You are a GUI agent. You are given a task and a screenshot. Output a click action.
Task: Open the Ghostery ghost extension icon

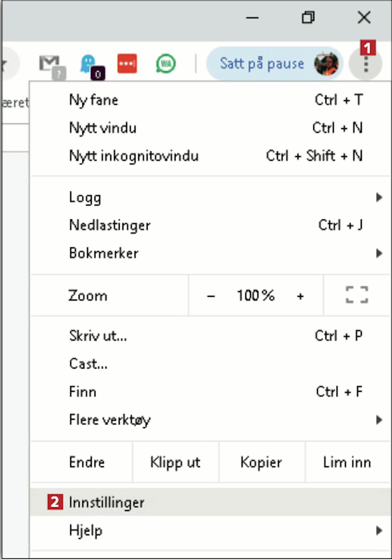(x=88, y=64)
